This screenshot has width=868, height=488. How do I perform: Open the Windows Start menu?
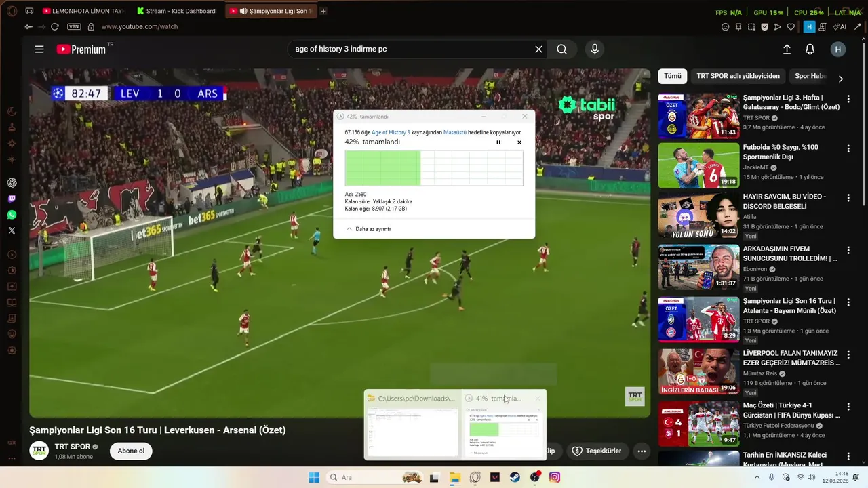click(314, 477)
